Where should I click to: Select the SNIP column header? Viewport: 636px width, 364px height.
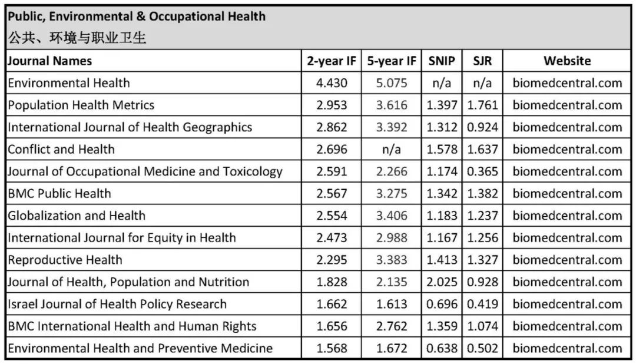pos(440,61)
